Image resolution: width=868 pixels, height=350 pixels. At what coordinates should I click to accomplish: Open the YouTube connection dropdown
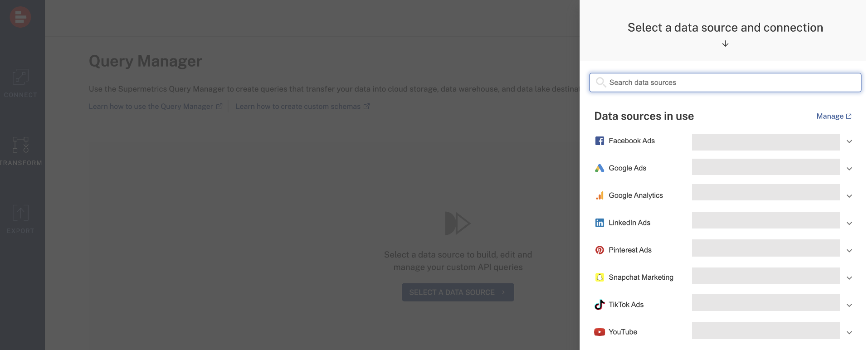coord(849,332)
